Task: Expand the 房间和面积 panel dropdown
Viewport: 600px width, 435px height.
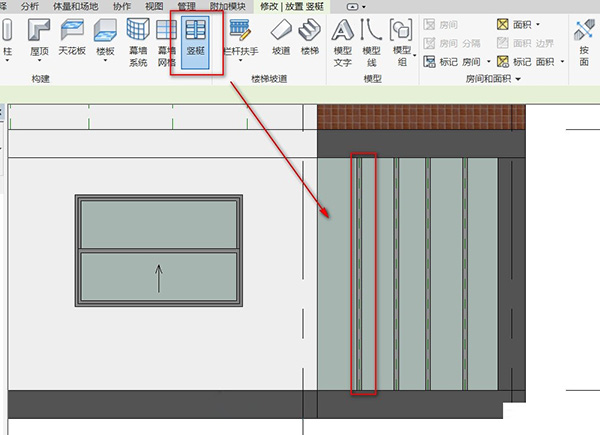Action: [518, 79]
